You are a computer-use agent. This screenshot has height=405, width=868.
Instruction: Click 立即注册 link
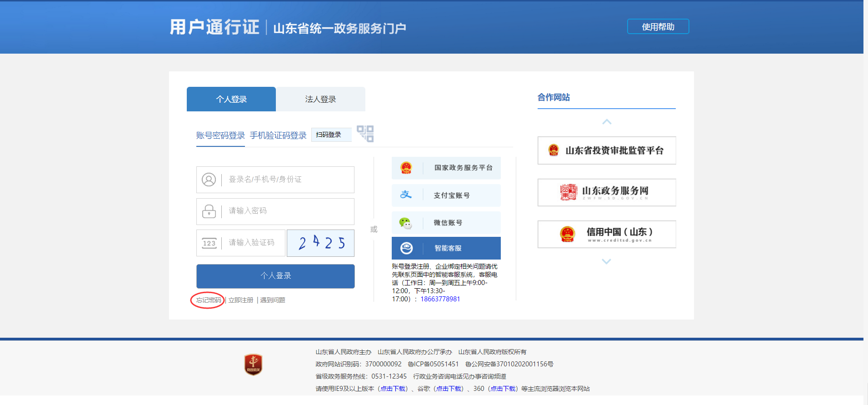(x=240, y=300)
